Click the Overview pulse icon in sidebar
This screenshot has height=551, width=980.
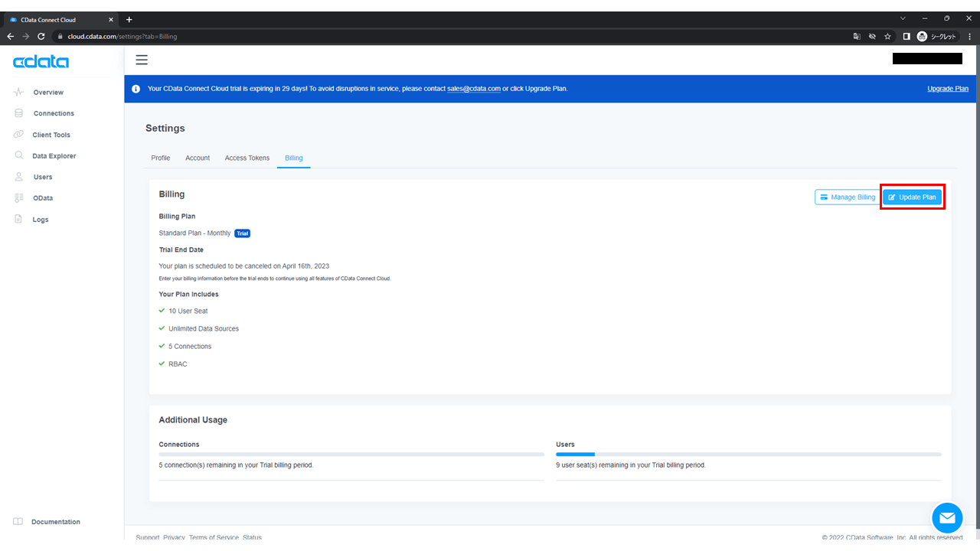coord(19,92)
